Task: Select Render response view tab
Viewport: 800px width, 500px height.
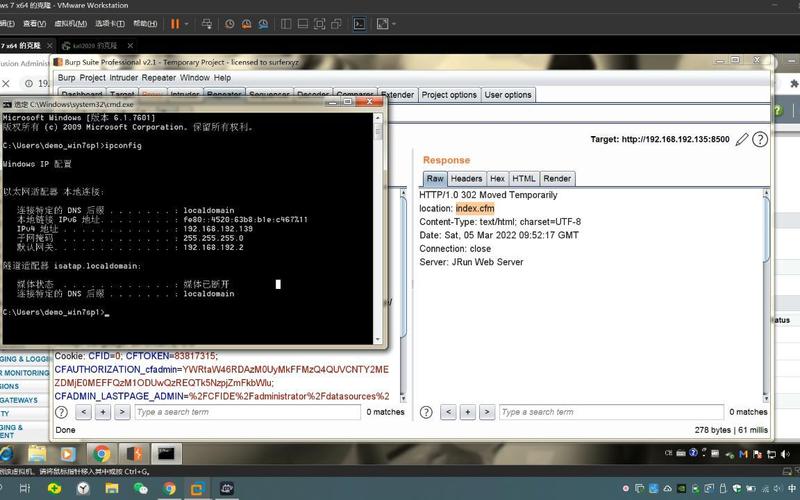Action: coord(557,179)
